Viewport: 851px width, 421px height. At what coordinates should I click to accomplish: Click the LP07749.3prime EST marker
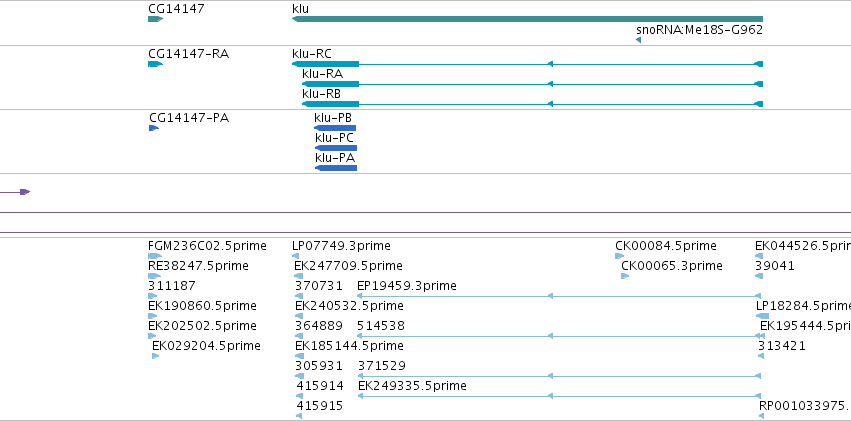(x=295, y=256)
